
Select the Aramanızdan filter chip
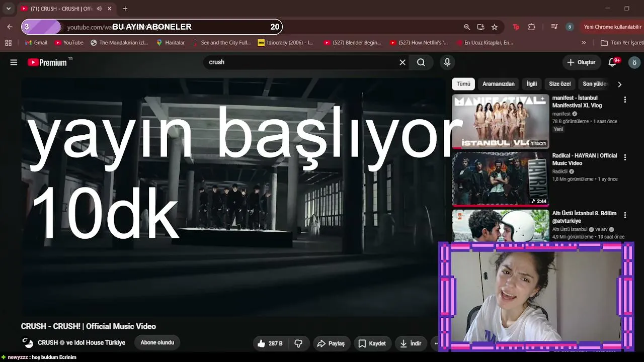coord(499,84)
